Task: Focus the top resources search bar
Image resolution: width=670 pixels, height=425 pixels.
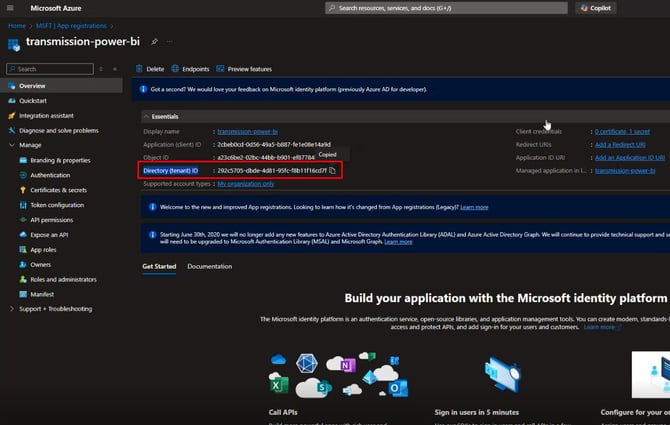Action: click(x=446, y=8)
